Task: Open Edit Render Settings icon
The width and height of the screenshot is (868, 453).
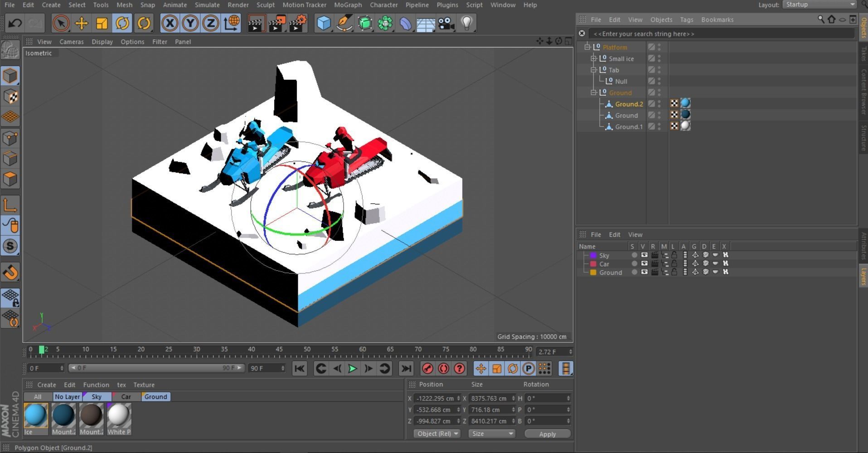Action: [x=298, y=23]
